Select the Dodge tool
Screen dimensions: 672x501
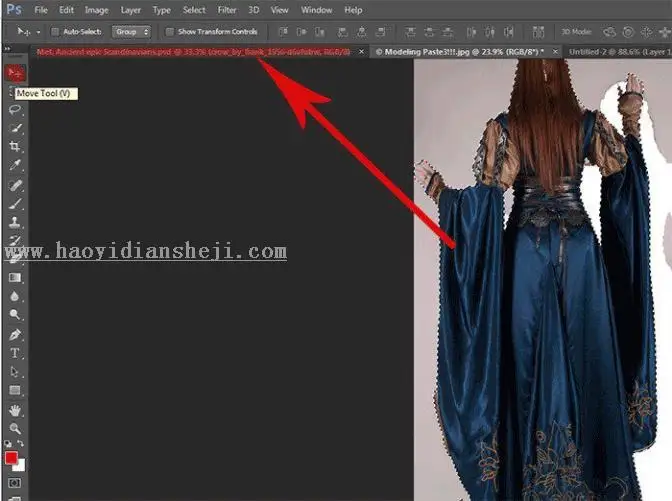[x=15, y=315]
